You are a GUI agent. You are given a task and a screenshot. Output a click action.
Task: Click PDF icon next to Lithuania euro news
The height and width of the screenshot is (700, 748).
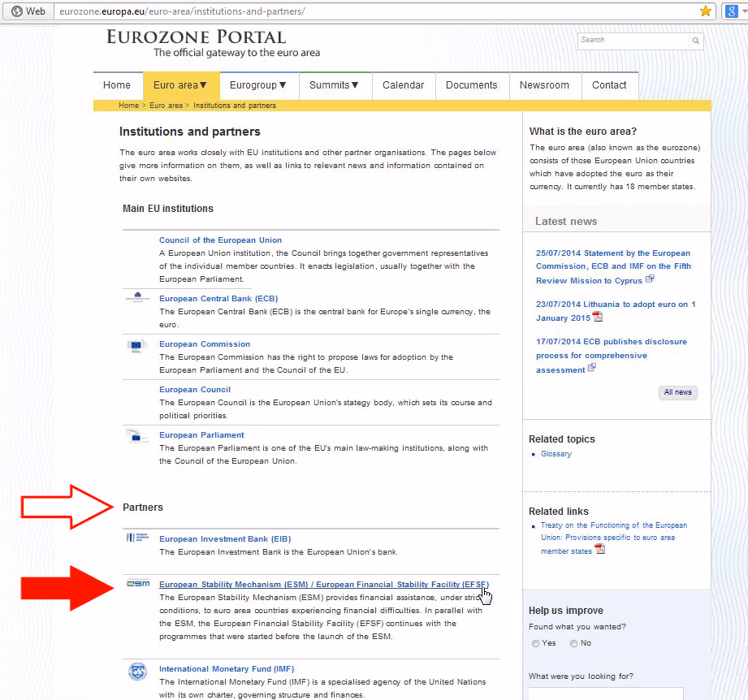tap(597, 317)
